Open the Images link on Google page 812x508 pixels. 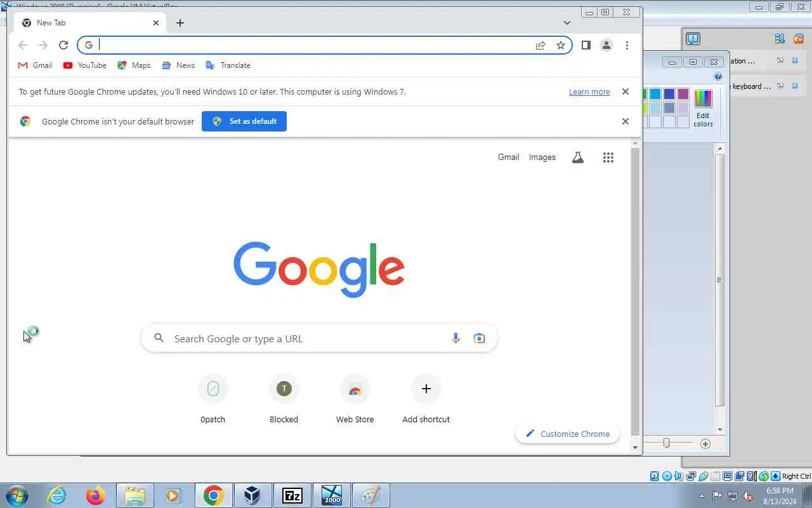(x=542, y=157)
